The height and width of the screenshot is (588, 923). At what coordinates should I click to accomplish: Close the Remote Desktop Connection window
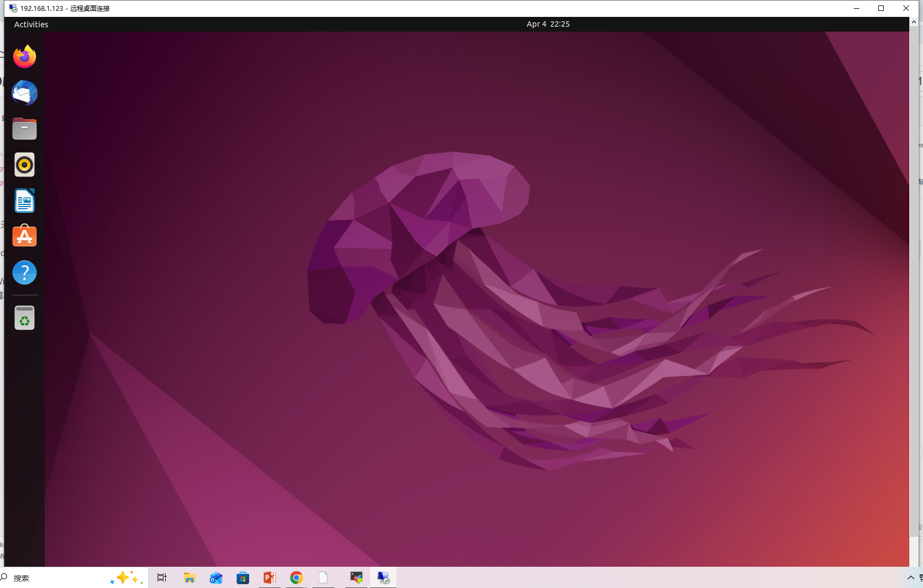(x=906, y=8)
